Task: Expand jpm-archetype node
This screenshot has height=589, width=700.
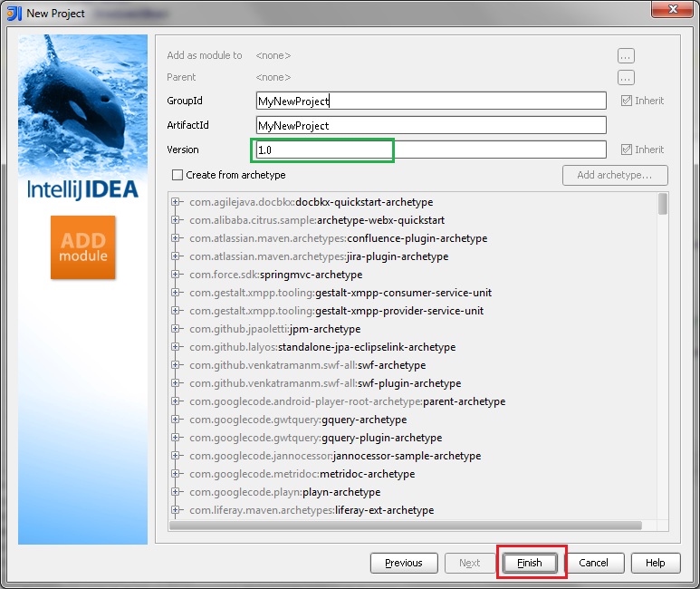Action: (175, 329)
